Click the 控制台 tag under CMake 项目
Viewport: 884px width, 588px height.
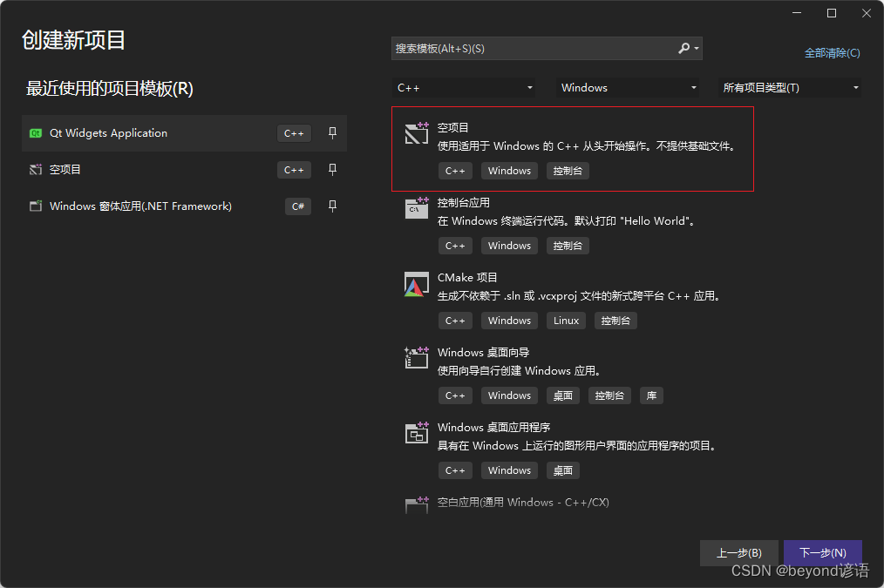[615, 321]
